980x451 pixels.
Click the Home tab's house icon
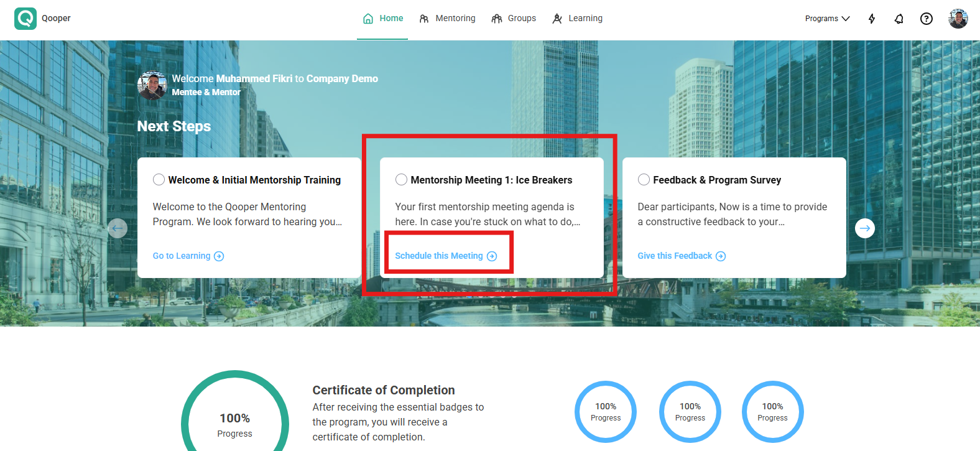368,19
